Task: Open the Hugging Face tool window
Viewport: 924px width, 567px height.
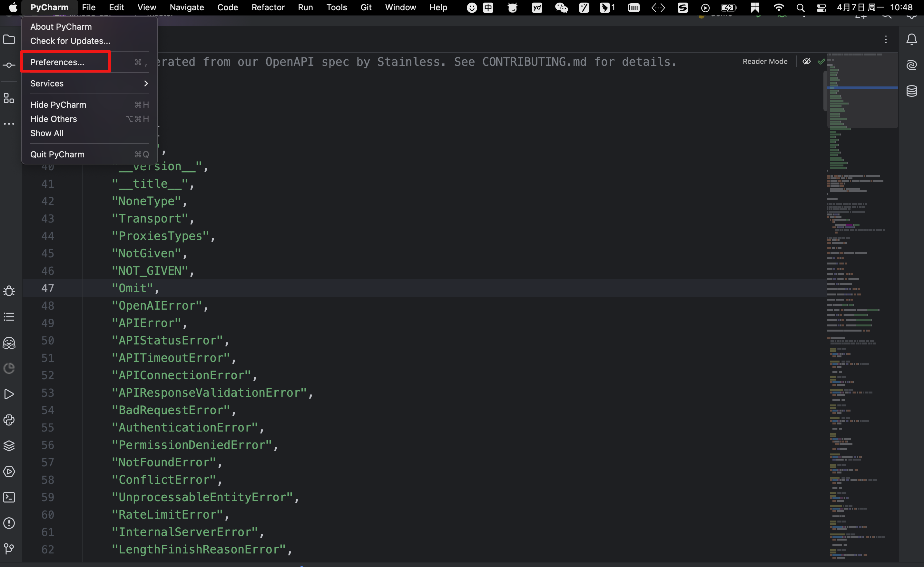Action: click(x=9, y=343)
